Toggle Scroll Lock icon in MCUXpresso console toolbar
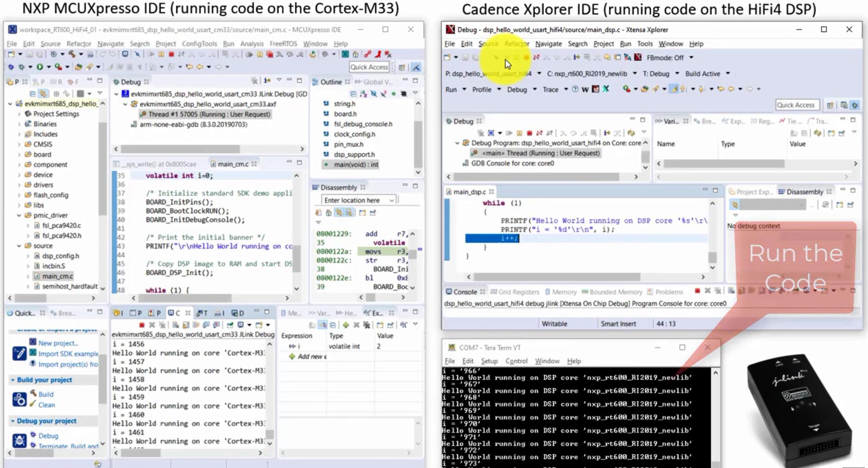The height and width of the screenshot is (468, 868). point(186,325)
